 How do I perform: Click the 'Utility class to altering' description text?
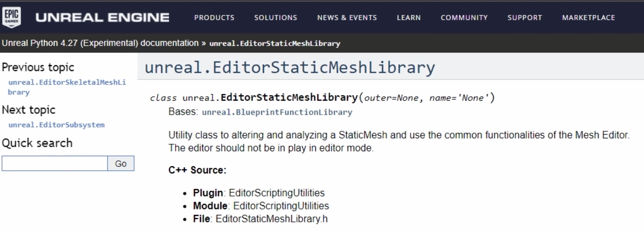(x=399, y=136)
